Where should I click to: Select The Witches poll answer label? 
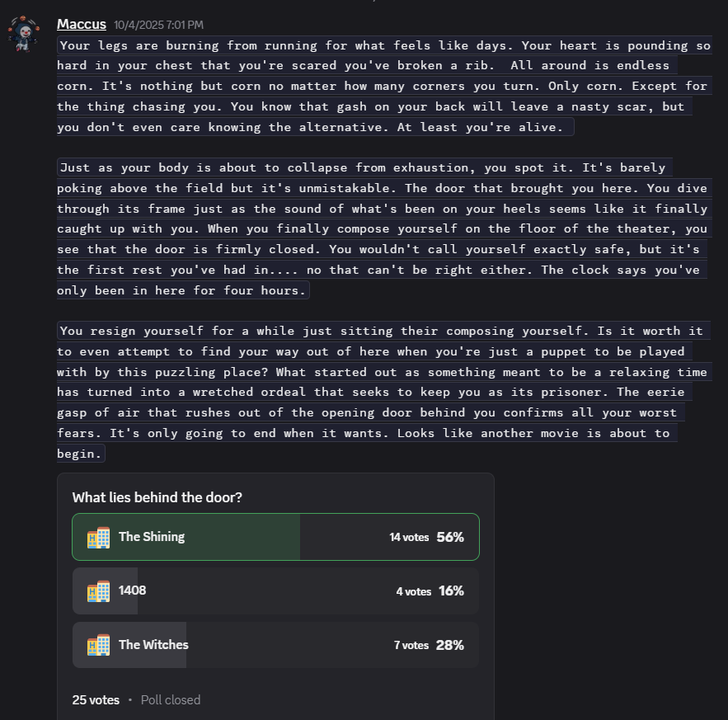click(153, 645)
